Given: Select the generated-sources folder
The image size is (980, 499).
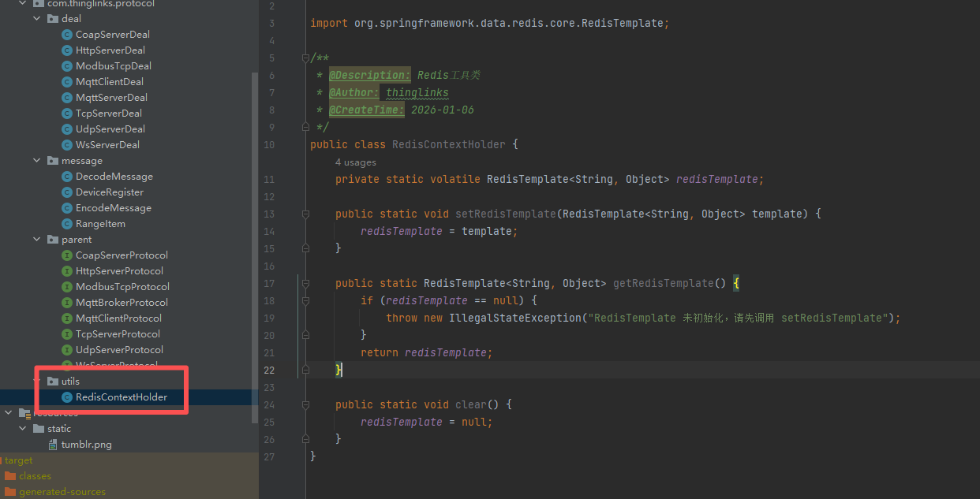Looking at the screenshot, I should tap(62, 492).
